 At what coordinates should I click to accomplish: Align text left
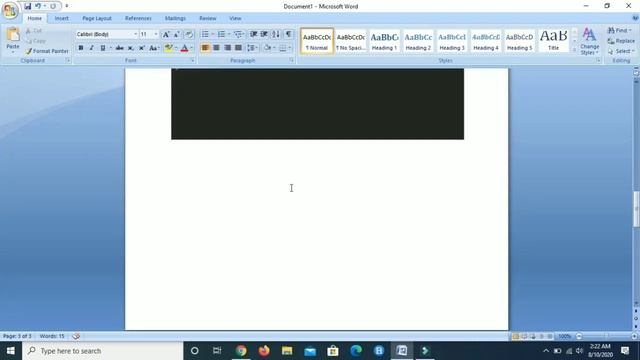205,48
